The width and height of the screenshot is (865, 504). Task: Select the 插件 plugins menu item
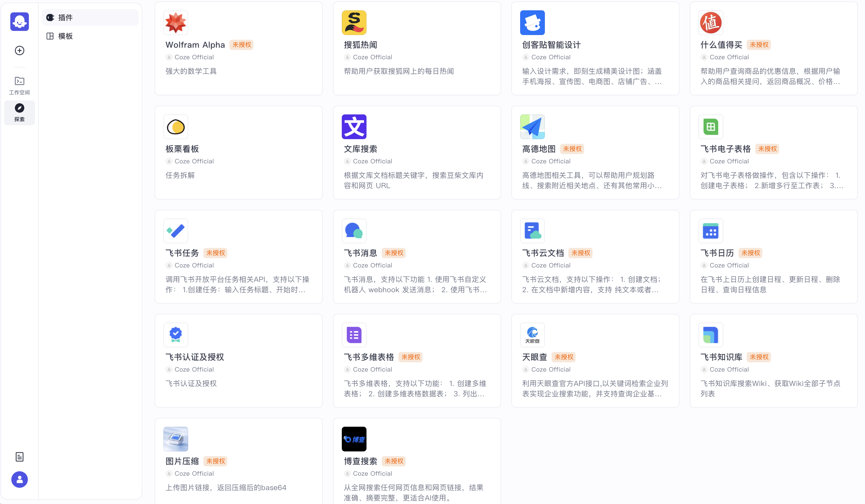(90, 18)
